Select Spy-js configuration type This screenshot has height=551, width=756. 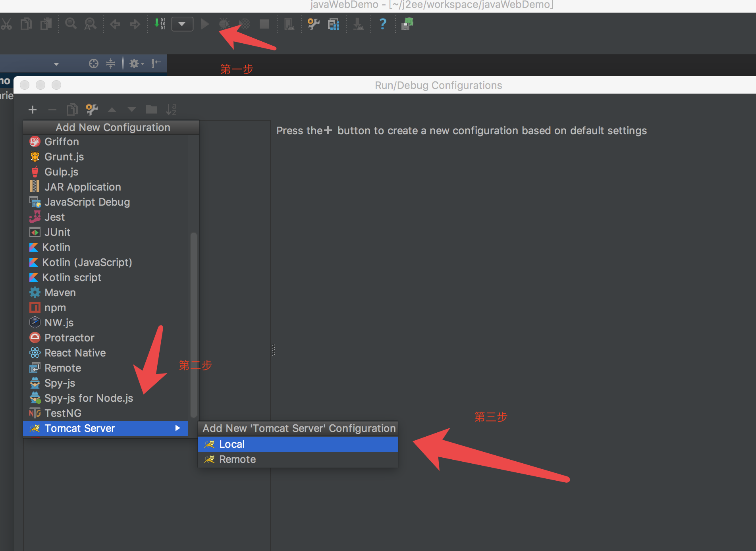106,383
